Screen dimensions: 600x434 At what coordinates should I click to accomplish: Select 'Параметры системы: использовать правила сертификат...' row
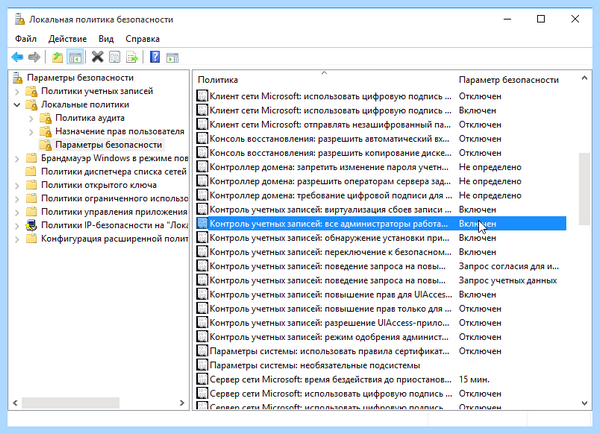(x=381, y=351)
